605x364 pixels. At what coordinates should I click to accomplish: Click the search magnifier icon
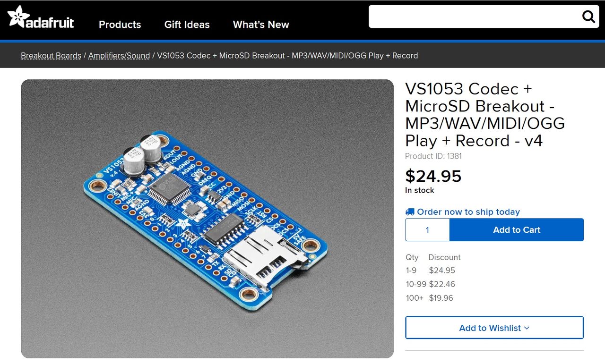pyautogui.click(x=588, y=17)
